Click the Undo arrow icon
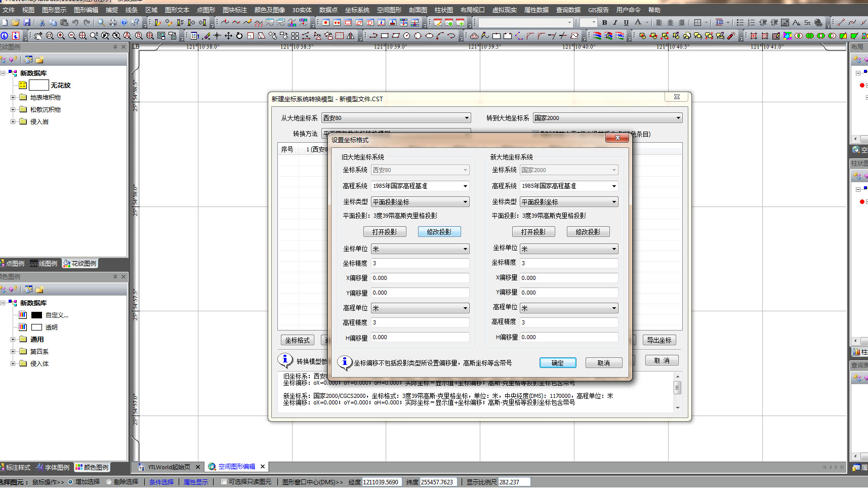Image resolution: width=868 pixels, height=493 pixels. tap(75, 22)
